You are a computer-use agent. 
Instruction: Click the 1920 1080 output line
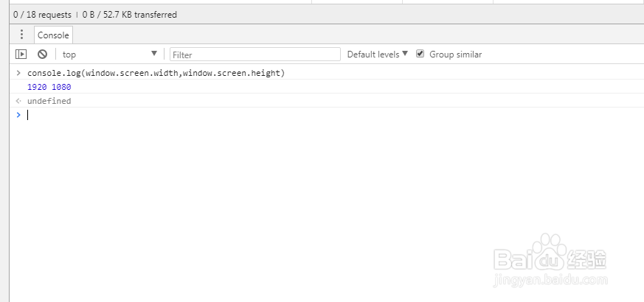click(x=49, y=87)
